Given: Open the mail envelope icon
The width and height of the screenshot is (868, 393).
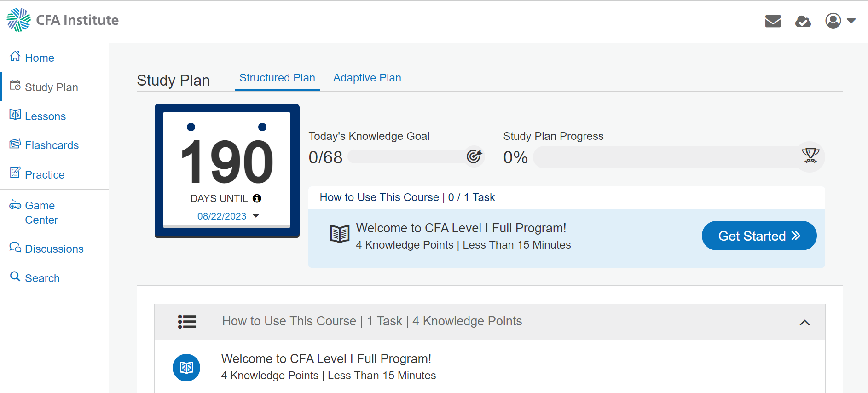Looking at the screenshot, I should coord(773,21).
